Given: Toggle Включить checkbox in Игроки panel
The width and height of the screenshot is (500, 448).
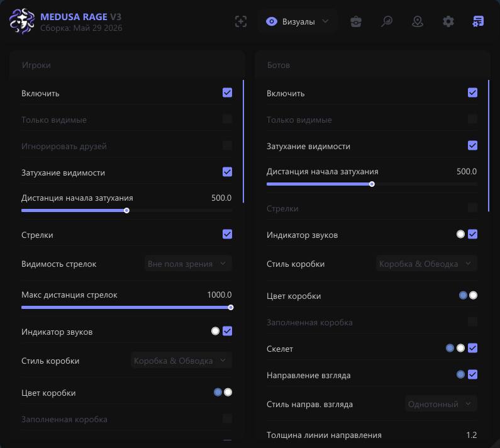Looking at the screenshot, I should coord(228,93).
